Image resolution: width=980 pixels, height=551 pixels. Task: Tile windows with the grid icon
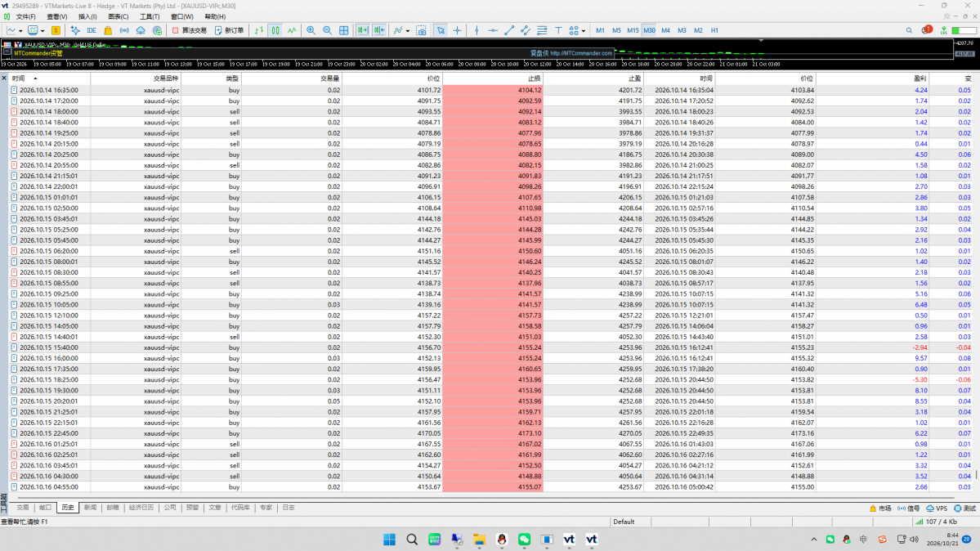344,30
